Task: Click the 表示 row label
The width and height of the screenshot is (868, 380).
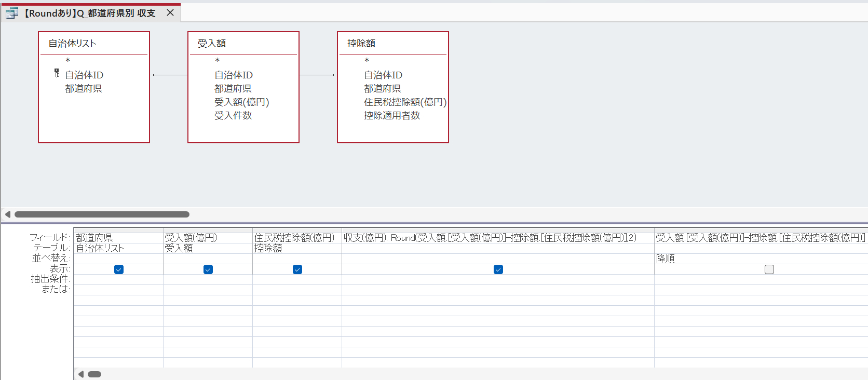Action: coord(60,268)
